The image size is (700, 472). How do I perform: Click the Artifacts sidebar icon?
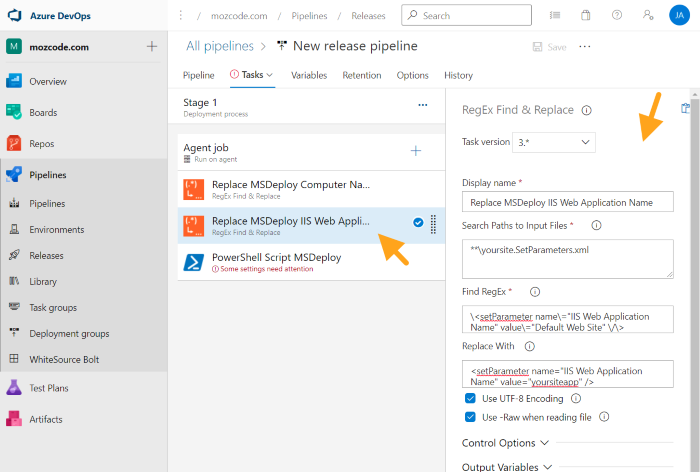pyautogui.click(x=15, y=419)
